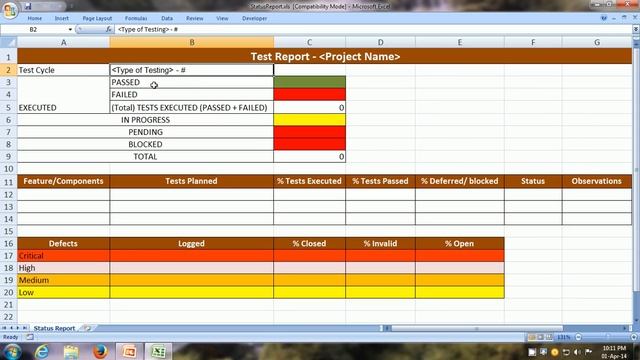Image resolution: width=640 pixels, height=360 pixels.
Task: Open File Explorer from taskbar
Action: (x=71, y=351)
